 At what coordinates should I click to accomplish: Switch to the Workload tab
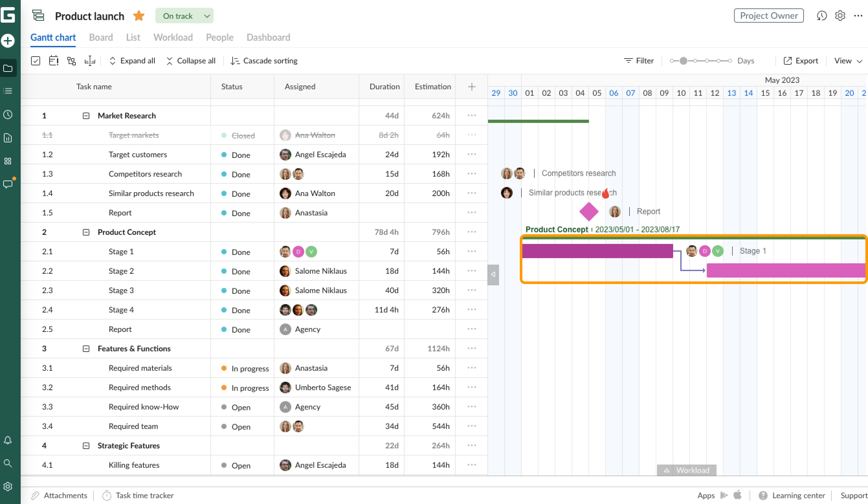pos(173,37)
